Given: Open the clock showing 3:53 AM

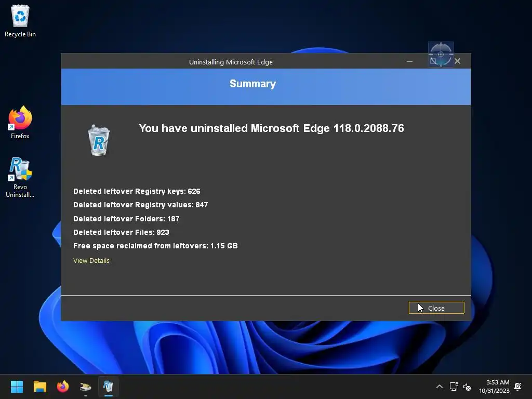Looking at the screenshot, I should point(495,387).
